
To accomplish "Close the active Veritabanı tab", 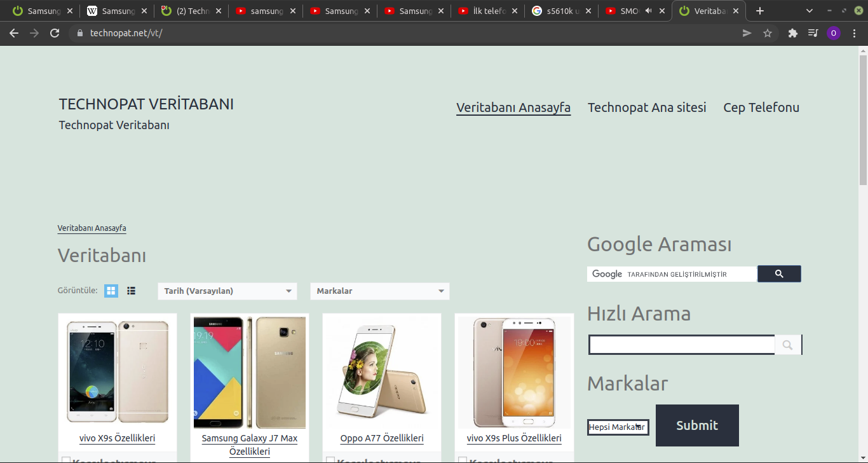I will pyautogui.click(x=735, y=11).
